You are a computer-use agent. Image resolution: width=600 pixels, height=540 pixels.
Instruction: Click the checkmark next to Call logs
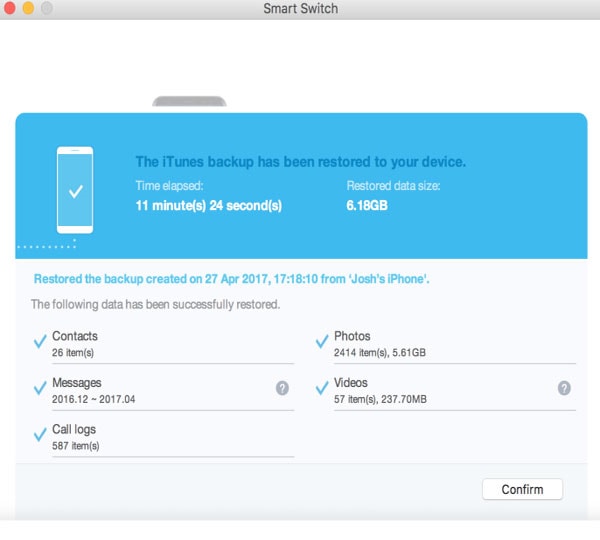[40, 434]
